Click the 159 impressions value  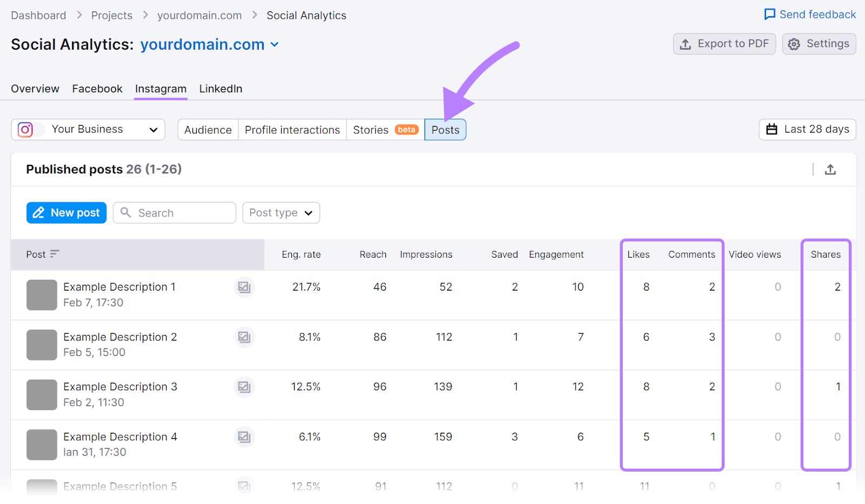point(443,437)
